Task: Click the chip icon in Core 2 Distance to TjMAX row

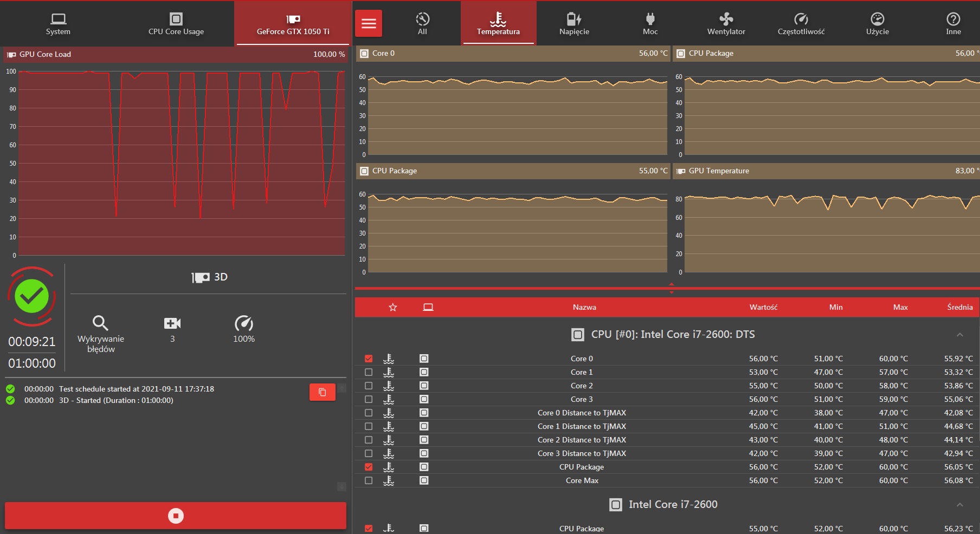Action: [x=424, y=440]
